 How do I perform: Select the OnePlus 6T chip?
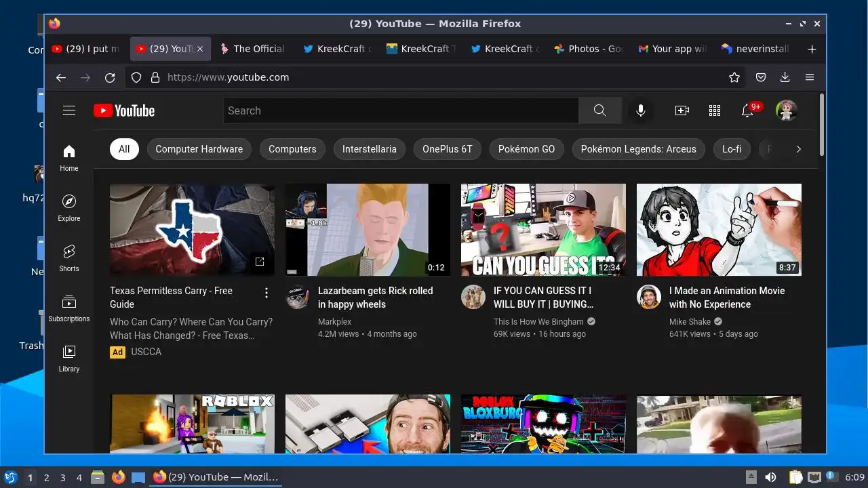pyautogui.click(x=448, y=149)
